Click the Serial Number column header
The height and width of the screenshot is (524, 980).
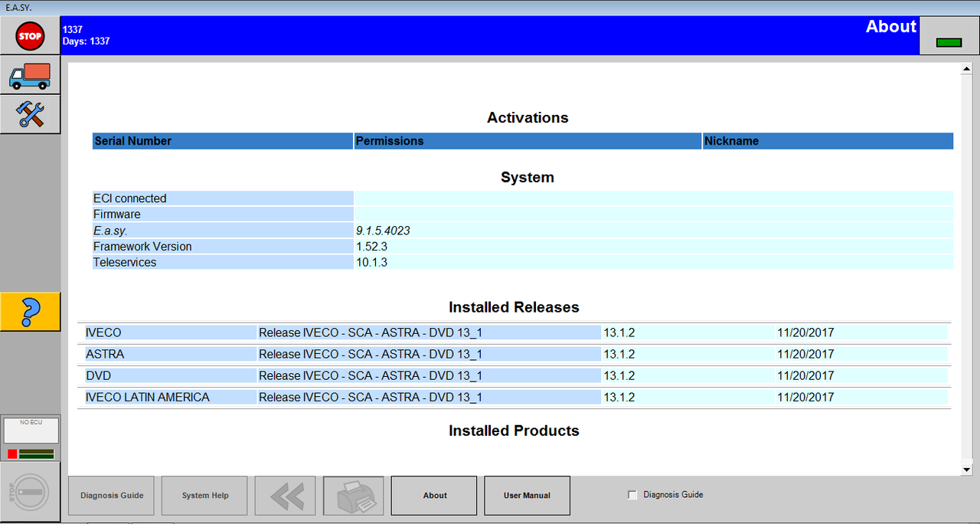click(223, 141)
